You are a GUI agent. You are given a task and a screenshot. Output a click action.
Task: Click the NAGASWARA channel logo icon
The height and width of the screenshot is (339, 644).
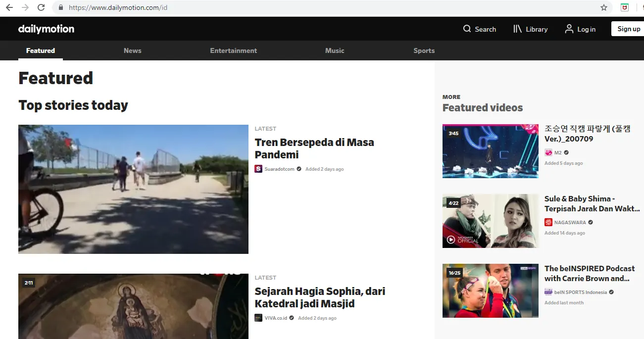coord(548,223)
